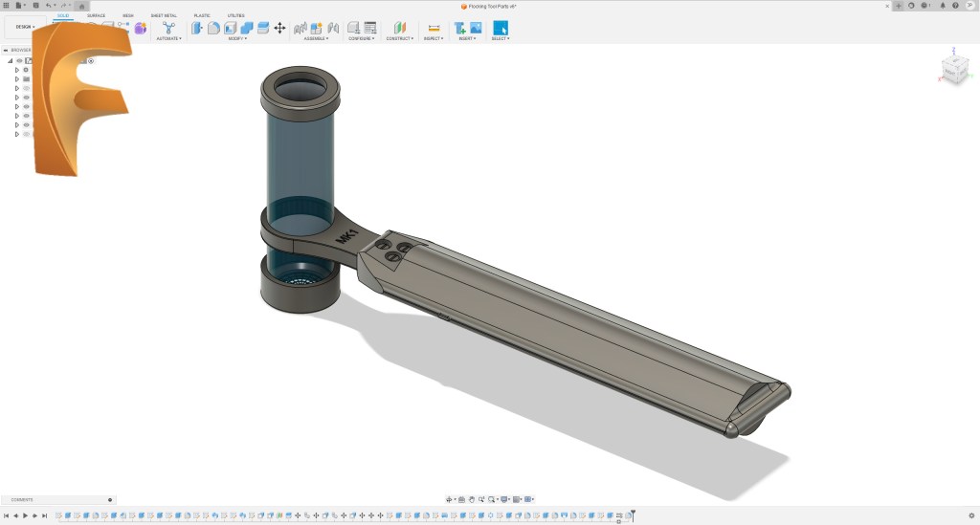
Task: Click the Move/Copy tool in Modify group
Action: coord(279,28)
